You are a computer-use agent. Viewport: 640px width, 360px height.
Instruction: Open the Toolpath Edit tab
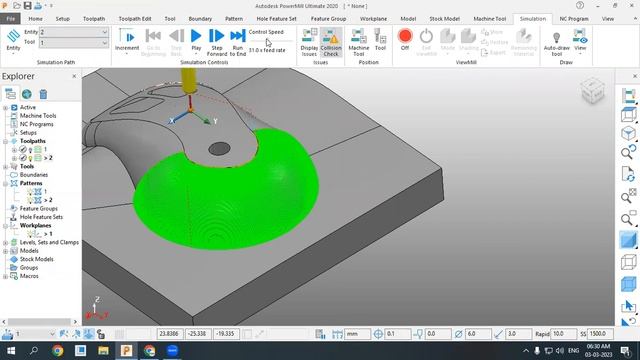point(135,19)
